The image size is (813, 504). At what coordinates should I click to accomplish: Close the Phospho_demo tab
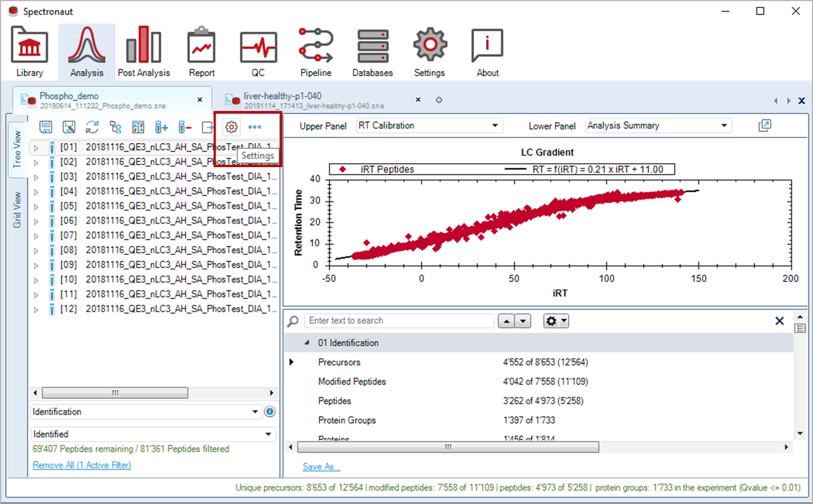click(x=200, y=99)
